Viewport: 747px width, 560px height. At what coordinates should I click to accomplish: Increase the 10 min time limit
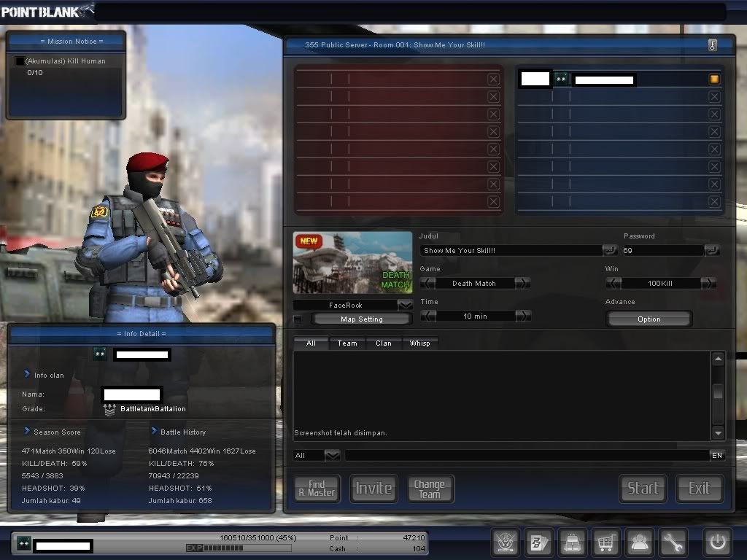[x=523, y=316]
